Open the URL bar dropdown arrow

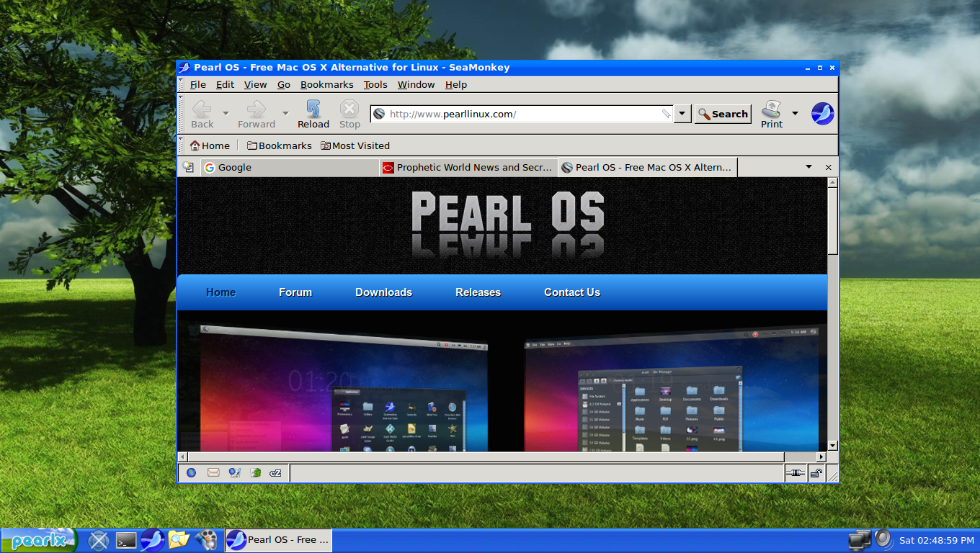tap(682, 113)
